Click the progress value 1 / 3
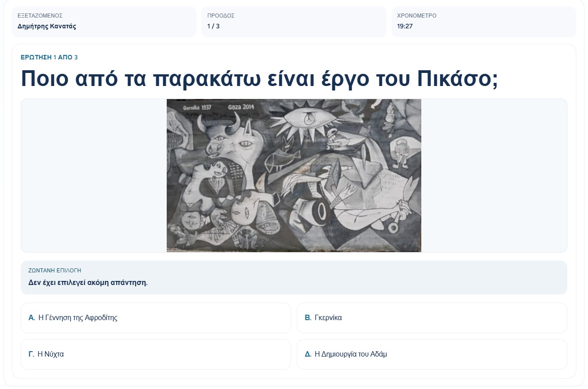This screenshot has height=389, width=588. coord(214,26)
